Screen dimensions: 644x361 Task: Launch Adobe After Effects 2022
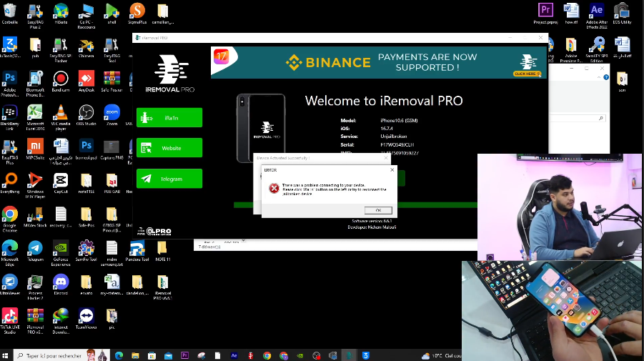pyautogui.click(x=597, y=16)
